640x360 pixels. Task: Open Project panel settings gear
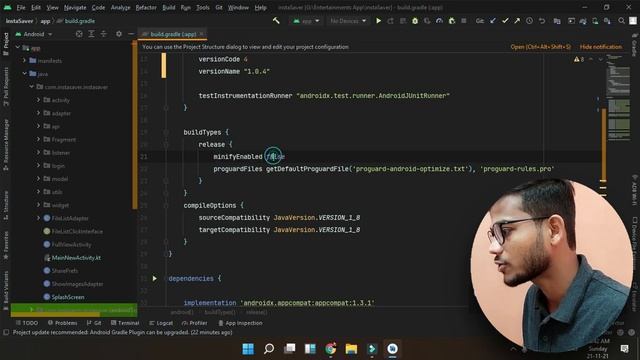[x=119, y=34]
